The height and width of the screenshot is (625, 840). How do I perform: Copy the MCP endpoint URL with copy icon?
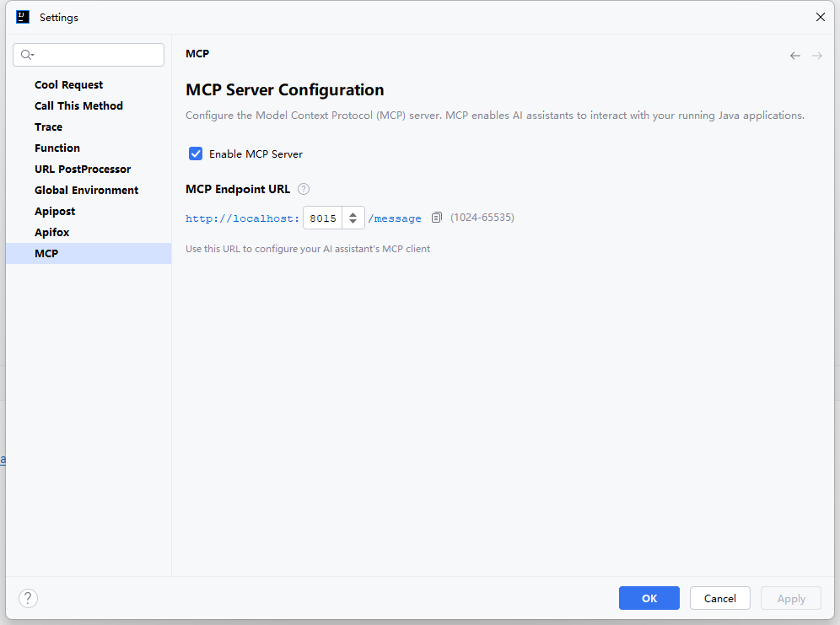436,218
